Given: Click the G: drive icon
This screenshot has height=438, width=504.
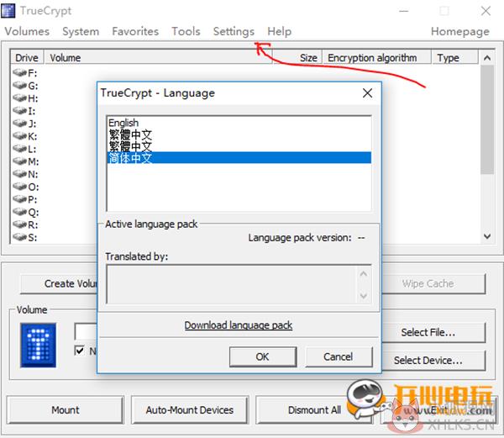Looking at the screenshot, I should pyautogui.click(x=20, y=85).
